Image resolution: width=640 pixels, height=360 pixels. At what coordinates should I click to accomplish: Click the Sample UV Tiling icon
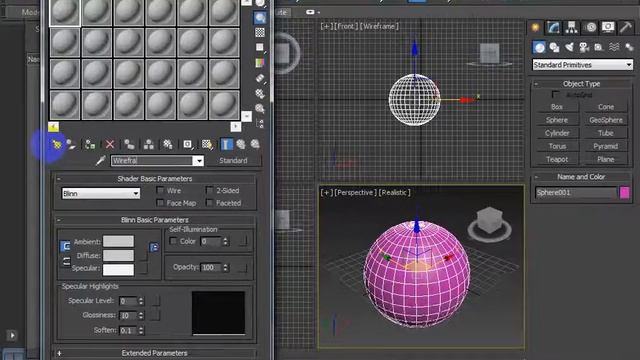click(260, 48)
